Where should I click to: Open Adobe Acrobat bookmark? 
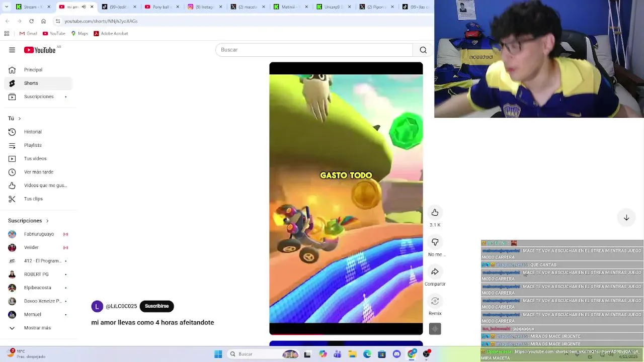[x=111, y=34]
